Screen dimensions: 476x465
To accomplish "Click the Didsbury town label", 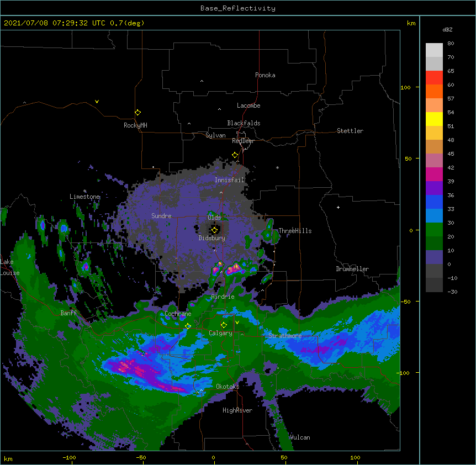I will point(211,238).
